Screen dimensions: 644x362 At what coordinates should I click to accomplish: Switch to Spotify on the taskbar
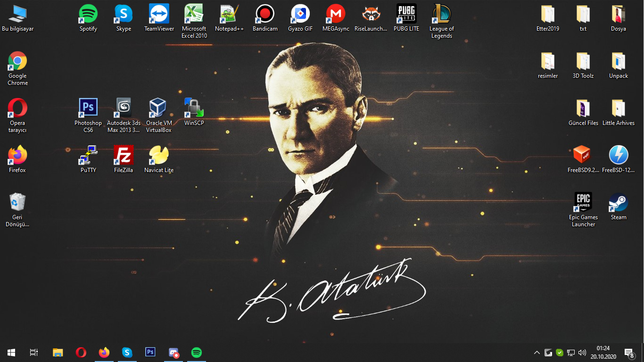click(197, 353)
